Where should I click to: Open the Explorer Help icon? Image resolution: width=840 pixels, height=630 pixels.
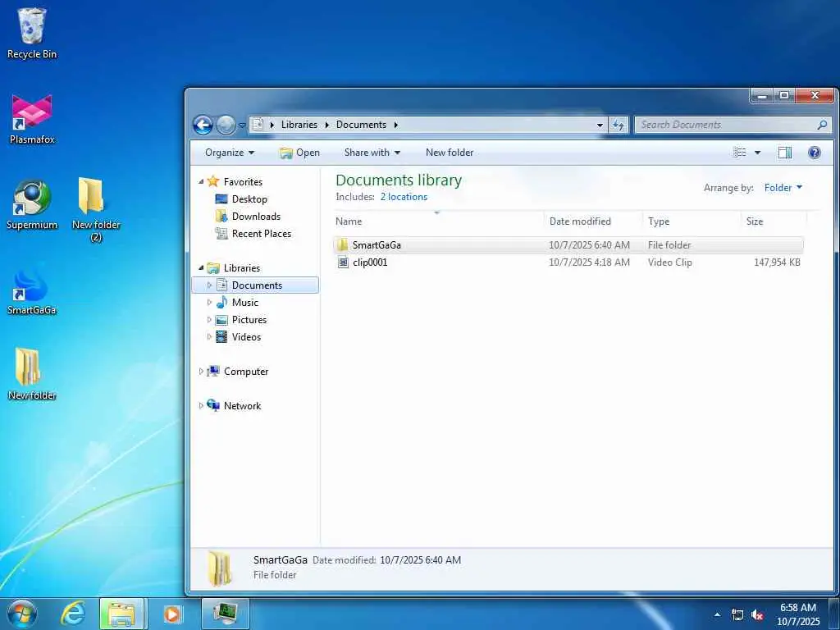tap(815, 153)
